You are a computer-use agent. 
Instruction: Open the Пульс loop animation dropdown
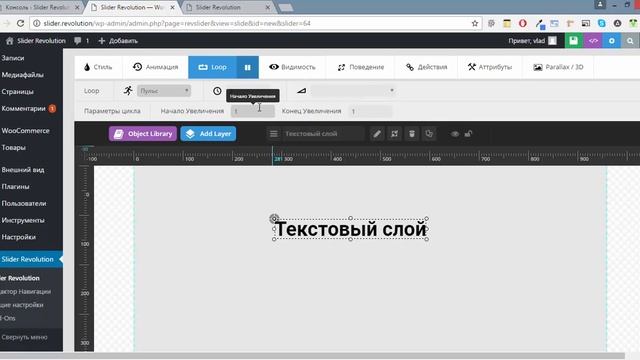[x=164, y=91]
